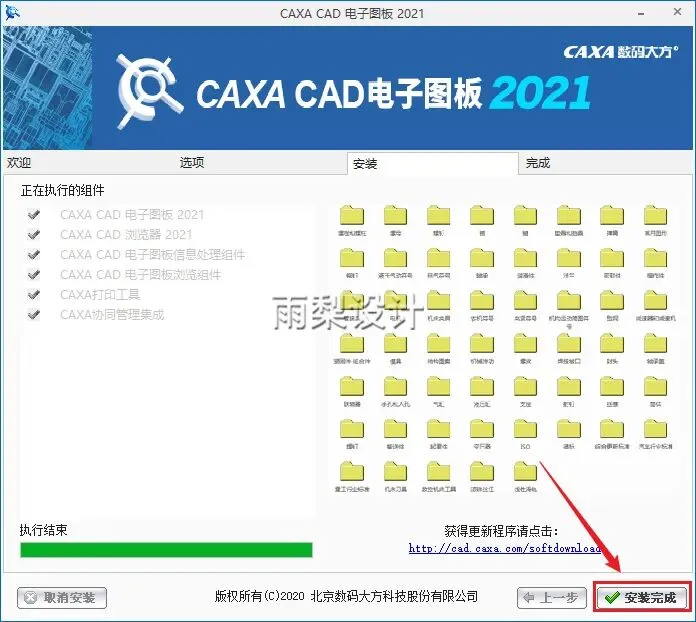This screenshot has width=696, height=622.
Task: Click the 机床刀具 folder icon
Action: (395, 471)
